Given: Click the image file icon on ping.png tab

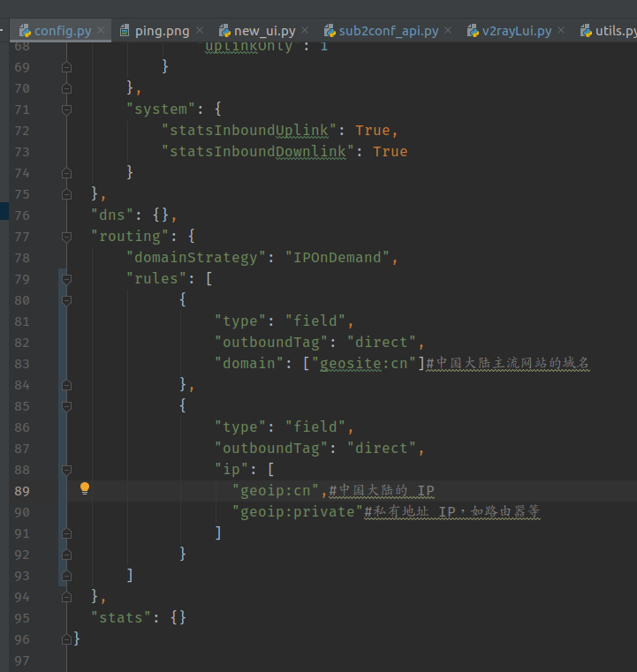Looking at the screenshot, I should 125,30.
